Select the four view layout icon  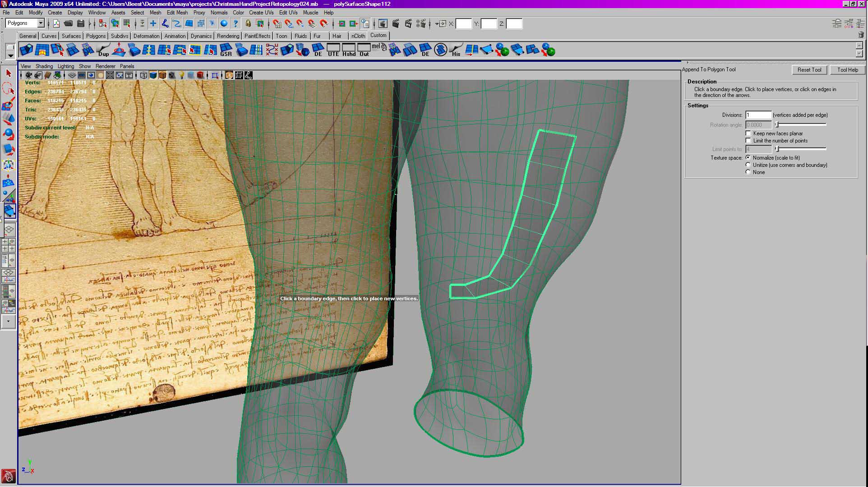click(x=9, y=246)
